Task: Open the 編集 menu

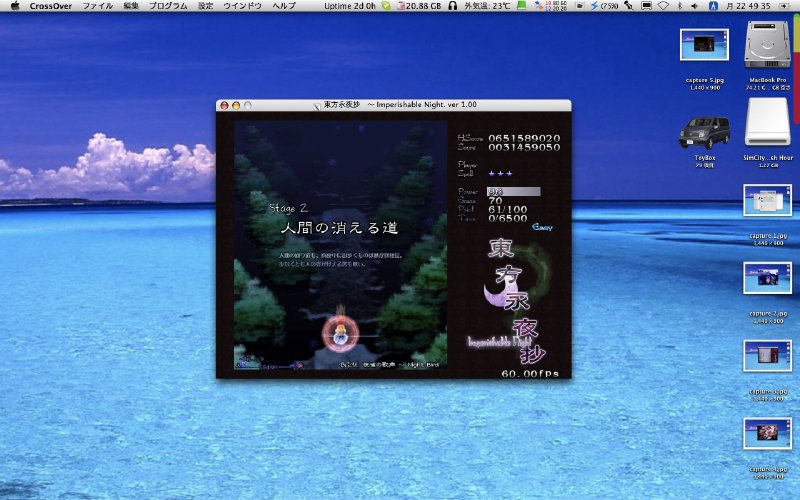Action: point(131,6)
